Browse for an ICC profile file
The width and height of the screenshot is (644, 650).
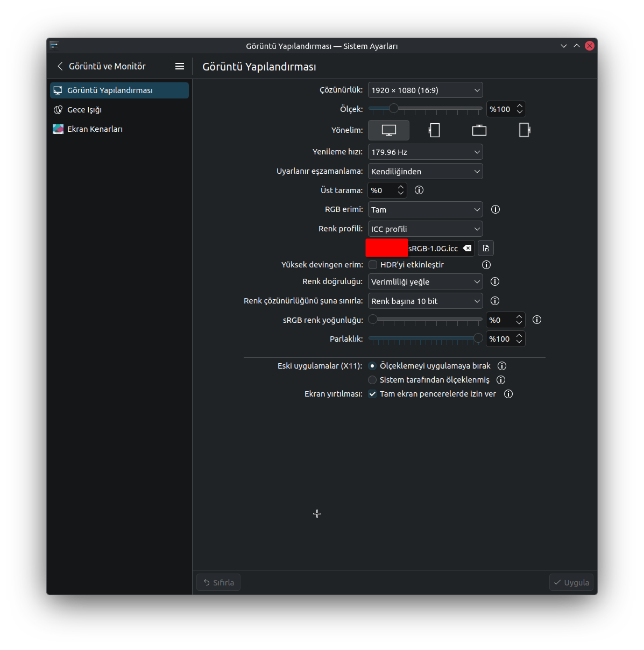[486, 248]
